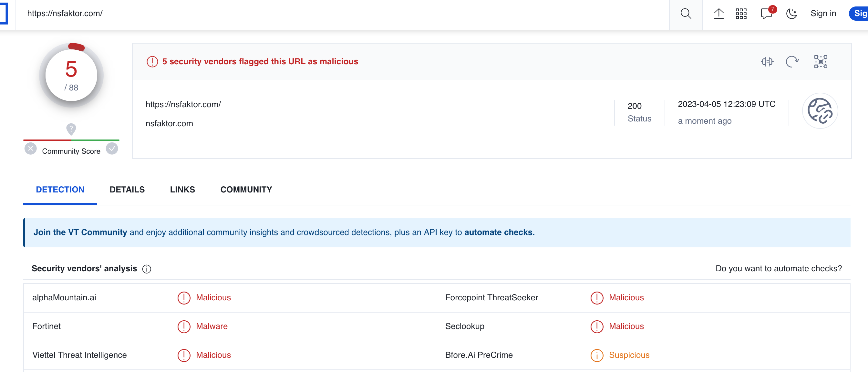The width and height of the screenshot is (868, 372).
Task: Click the alphaMountain.ai vendor name
Action: (64, 297)
